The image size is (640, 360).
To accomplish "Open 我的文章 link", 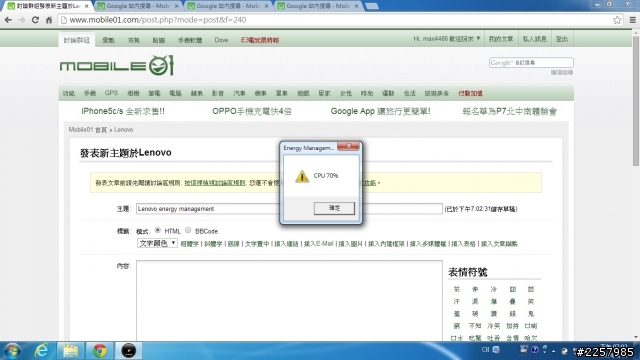I will click(501, 39).
